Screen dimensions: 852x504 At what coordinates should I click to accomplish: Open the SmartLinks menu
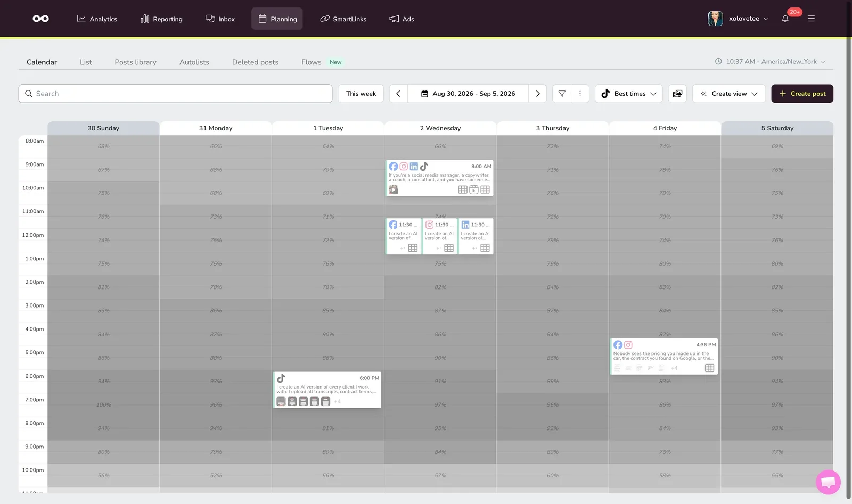[x=343, y=19]
